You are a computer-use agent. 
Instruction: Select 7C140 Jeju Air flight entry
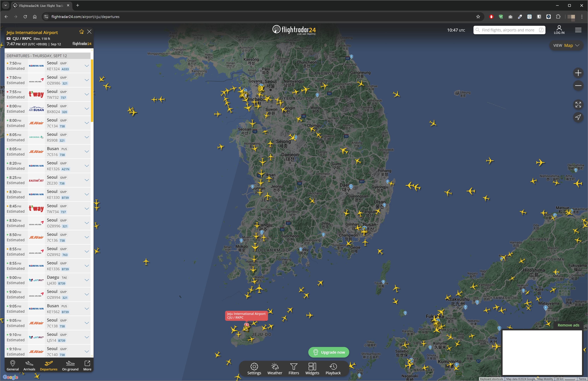[x=47, y=351]
